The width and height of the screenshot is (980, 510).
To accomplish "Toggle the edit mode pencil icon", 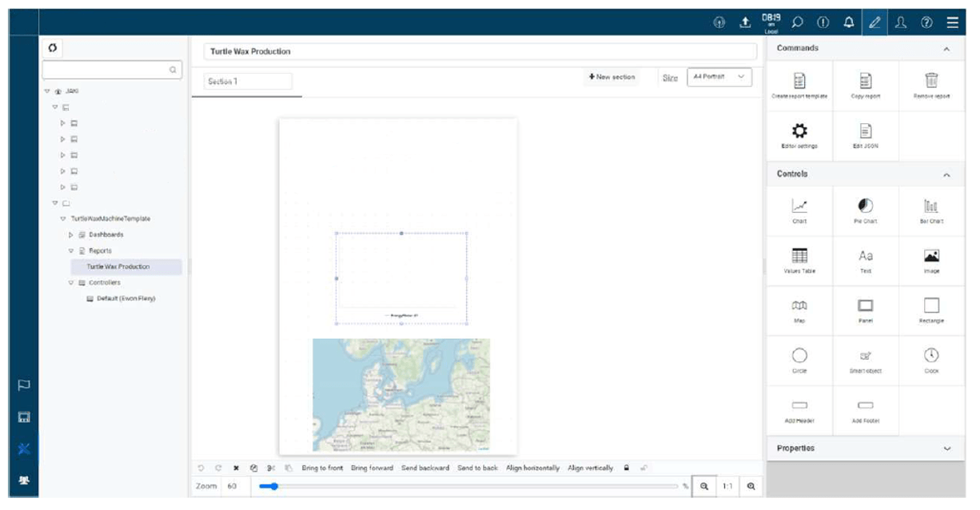I will (874, 23).
